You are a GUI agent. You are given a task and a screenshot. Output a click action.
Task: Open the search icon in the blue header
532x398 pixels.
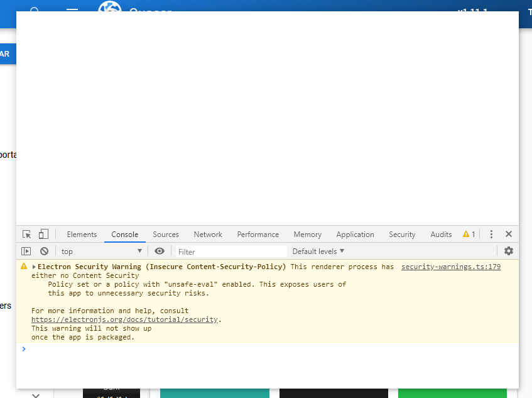[35, 11]
